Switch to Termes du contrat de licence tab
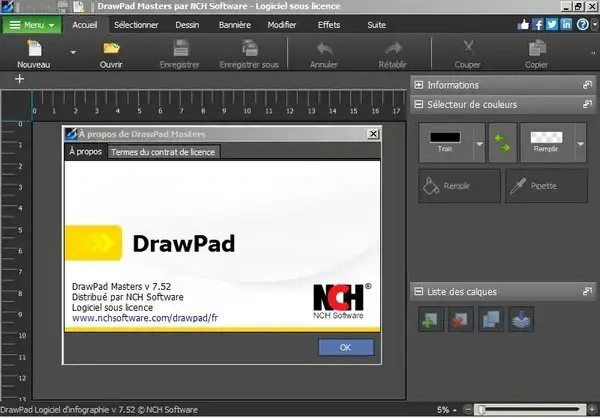 pos(164,152)
